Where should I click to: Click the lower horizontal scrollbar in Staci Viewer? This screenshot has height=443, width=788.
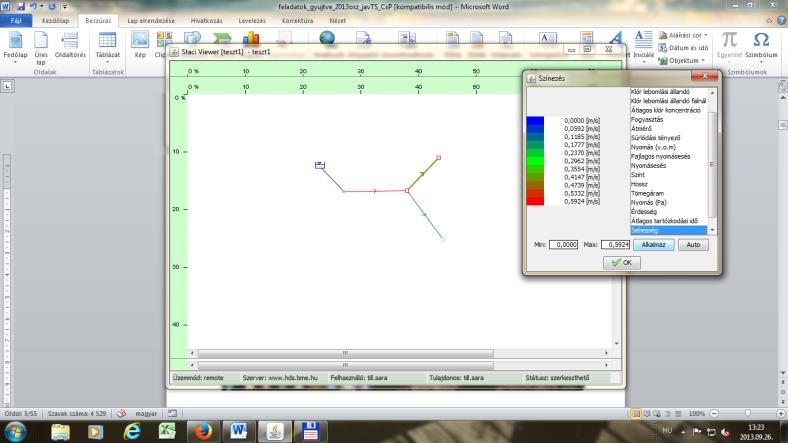pyautogui.click(x=346, y=365)
